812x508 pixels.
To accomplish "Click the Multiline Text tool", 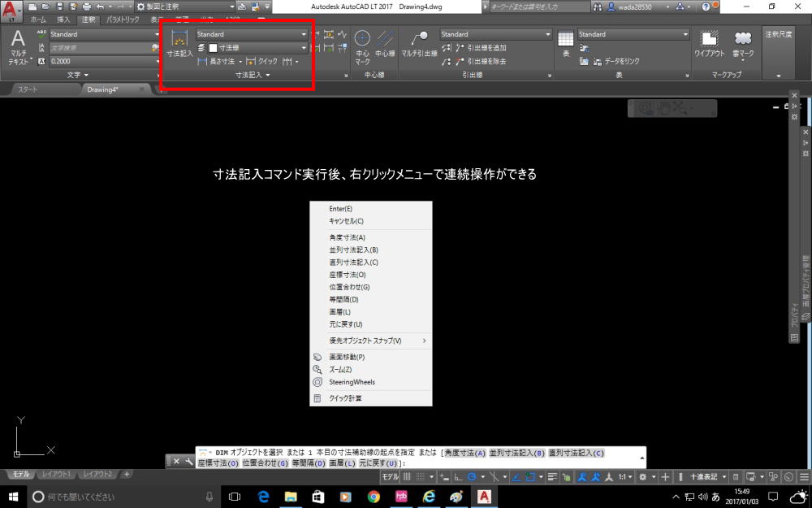I will click(18, 46).
